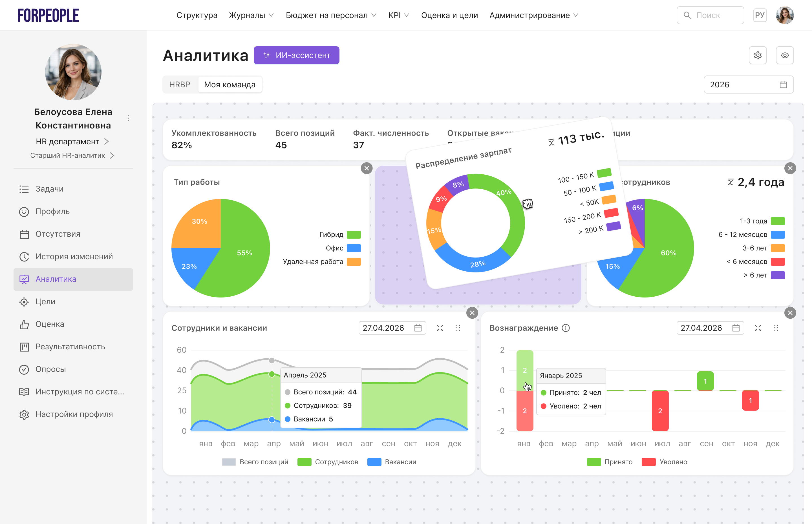Click the three-dot menu beside the user name
This screenshot has height=524, width=812.
click(x=129, y=118)
